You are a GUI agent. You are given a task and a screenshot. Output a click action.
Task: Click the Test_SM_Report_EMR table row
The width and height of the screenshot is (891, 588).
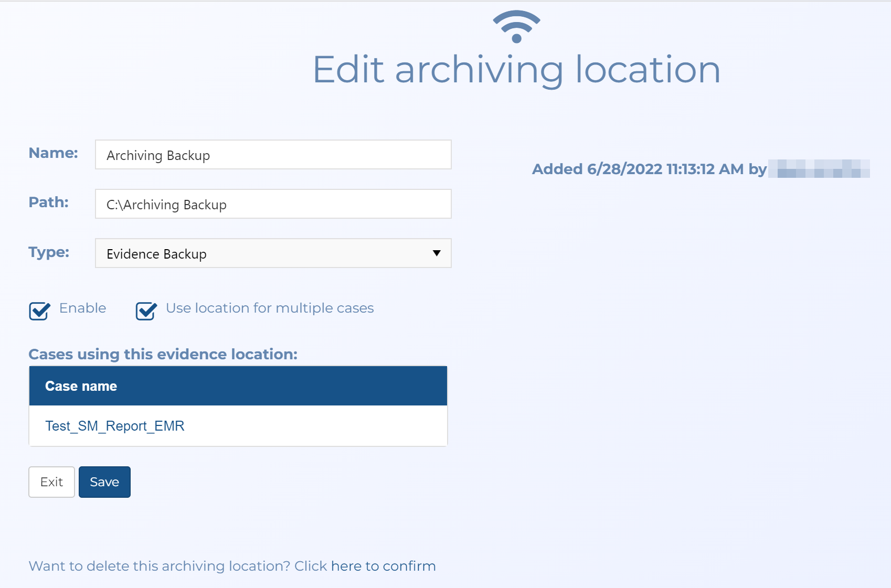(237, 426)
